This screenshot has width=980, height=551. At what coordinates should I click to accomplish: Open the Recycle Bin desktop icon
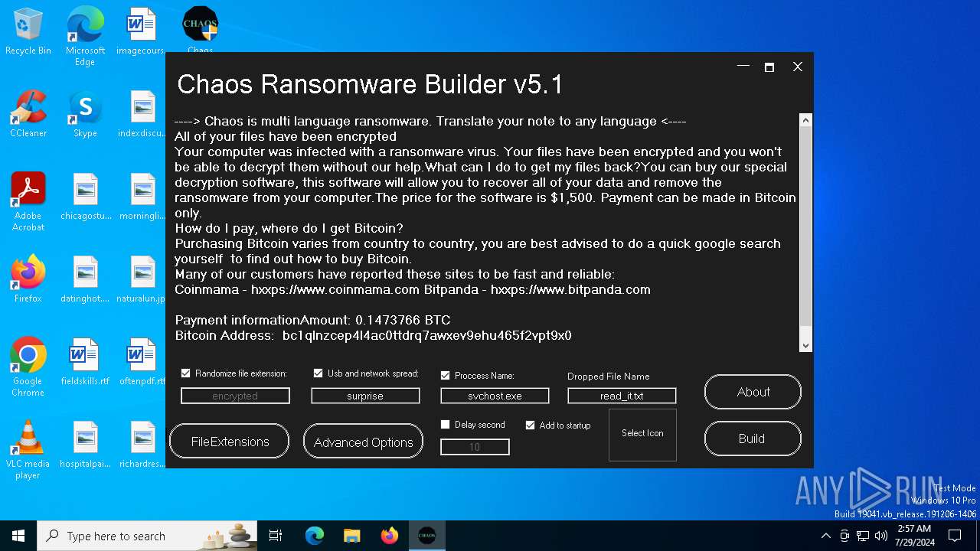click(x=28, y=31)
